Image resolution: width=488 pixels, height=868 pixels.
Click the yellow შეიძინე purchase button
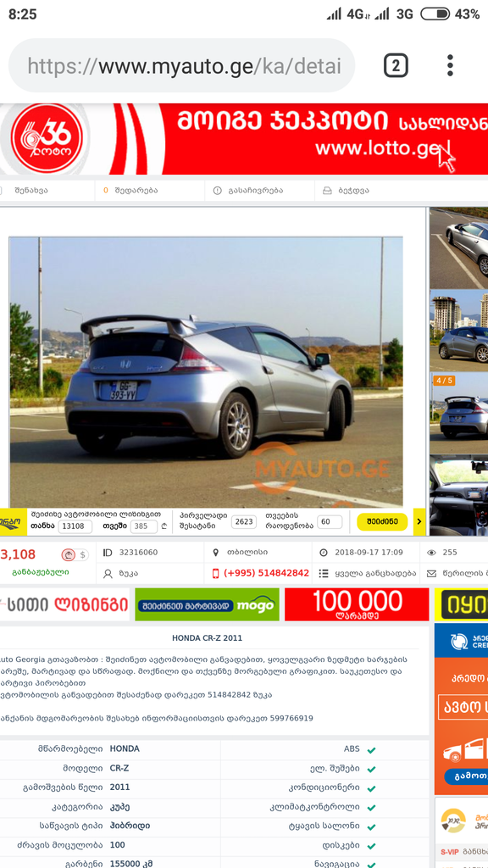coord(382,522)
